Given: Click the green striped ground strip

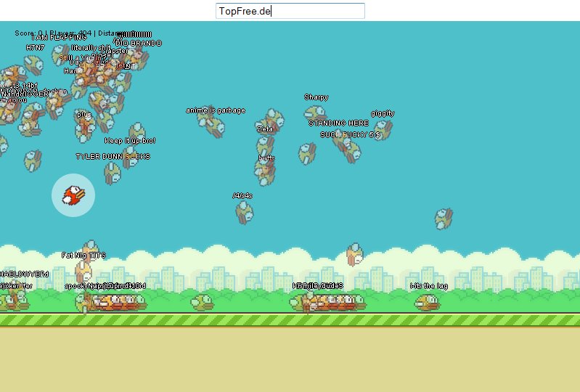Looking at the screenshot, I should tap(290, 319).
